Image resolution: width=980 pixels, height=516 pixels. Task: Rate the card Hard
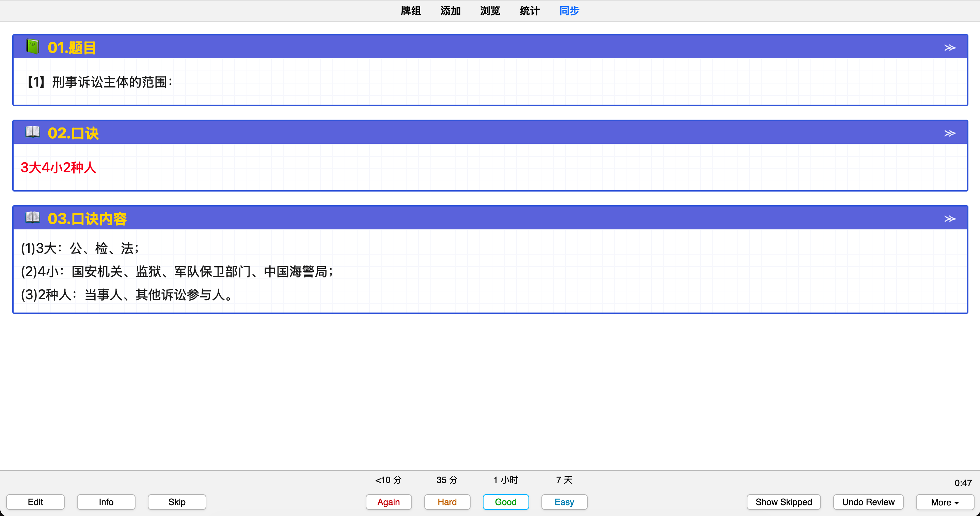[x=447, y=502]
